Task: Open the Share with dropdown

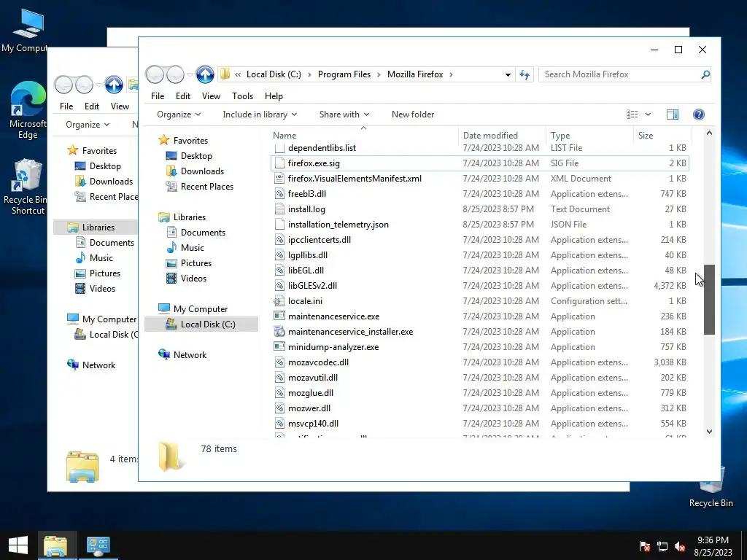Action: pos(344,114)
